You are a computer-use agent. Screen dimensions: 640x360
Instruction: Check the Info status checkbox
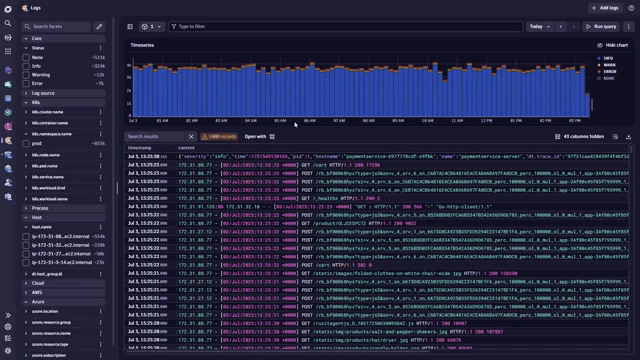click(26, 66)
